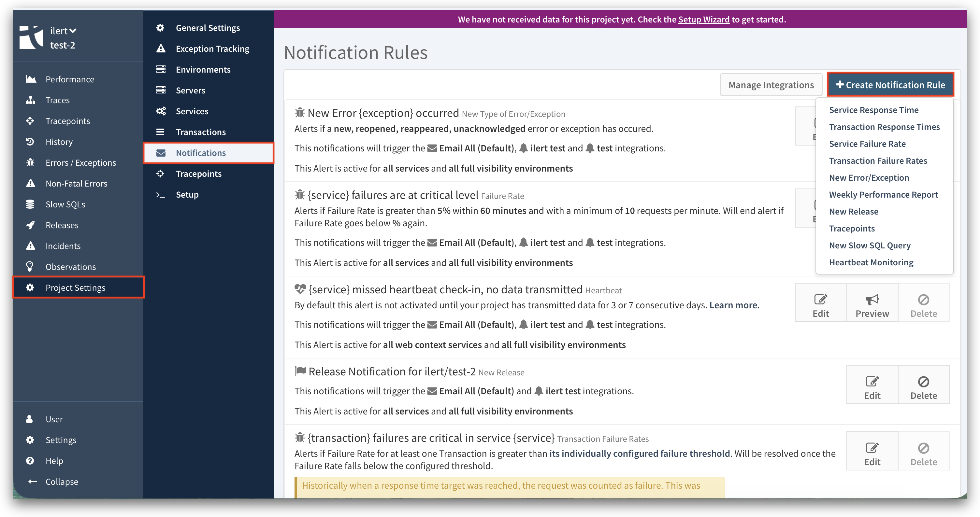This screenshot has width=980, height=517.
Task: Click the Manage Integrations button
Action: pos(771,85)
